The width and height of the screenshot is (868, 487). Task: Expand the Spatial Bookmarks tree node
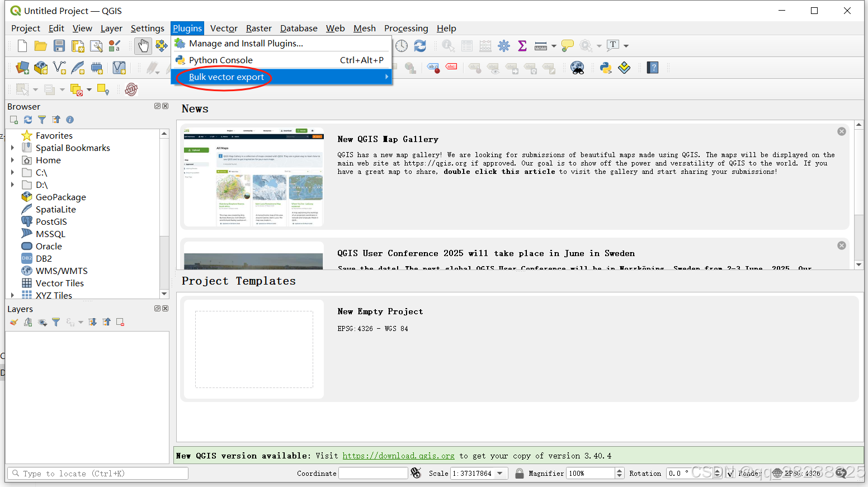12,148
